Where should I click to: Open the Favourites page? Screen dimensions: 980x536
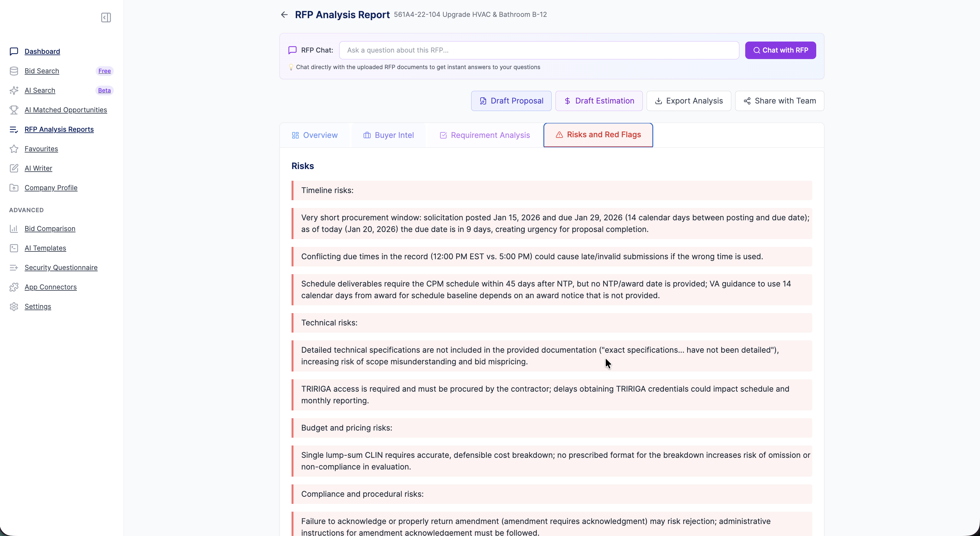41,149
